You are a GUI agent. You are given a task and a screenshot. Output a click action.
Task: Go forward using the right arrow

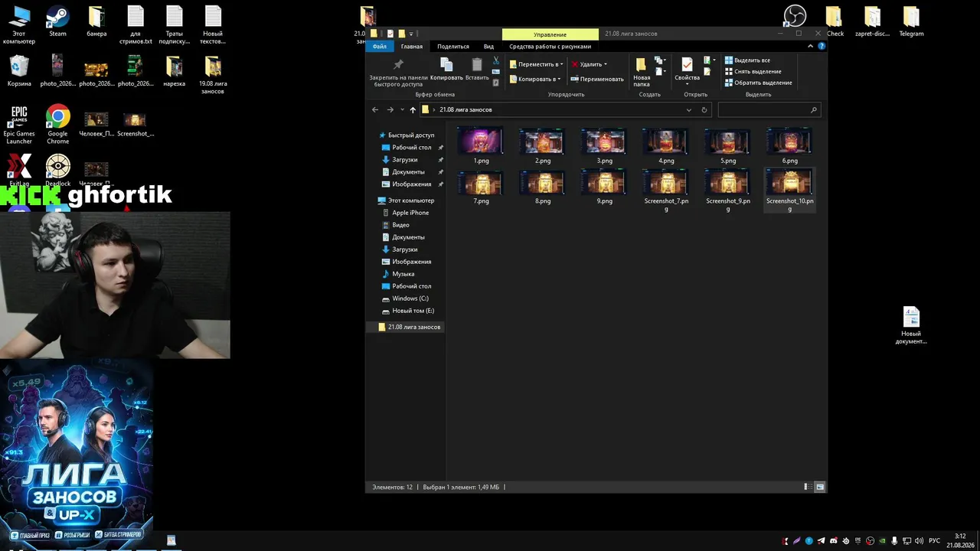[390, 109]
